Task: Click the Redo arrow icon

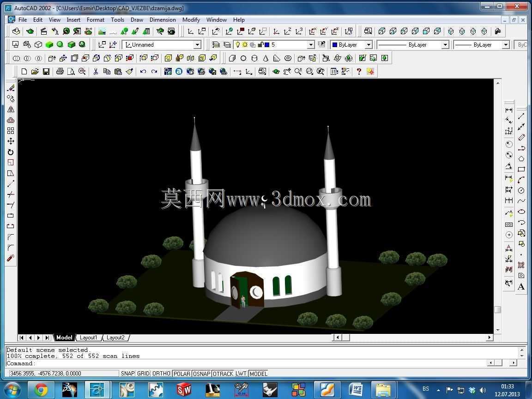Action: [x=154, y=72]
